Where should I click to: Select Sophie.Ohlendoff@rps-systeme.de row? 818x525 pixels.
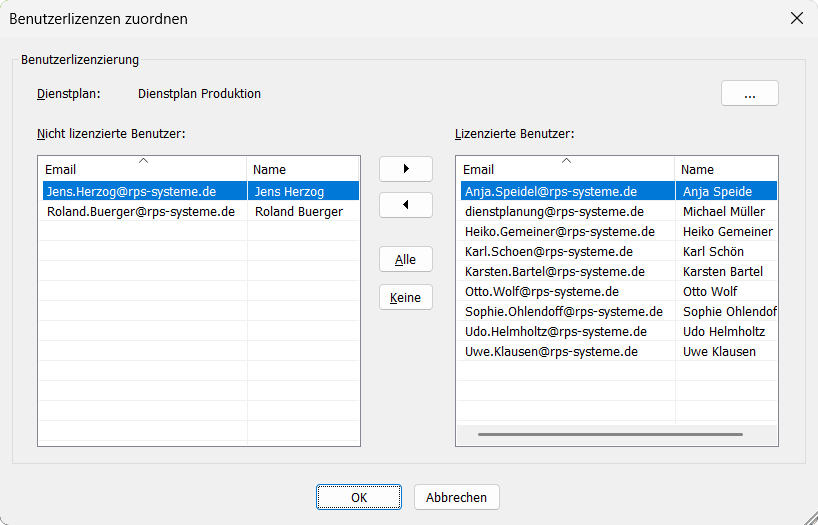pos(619,312)
